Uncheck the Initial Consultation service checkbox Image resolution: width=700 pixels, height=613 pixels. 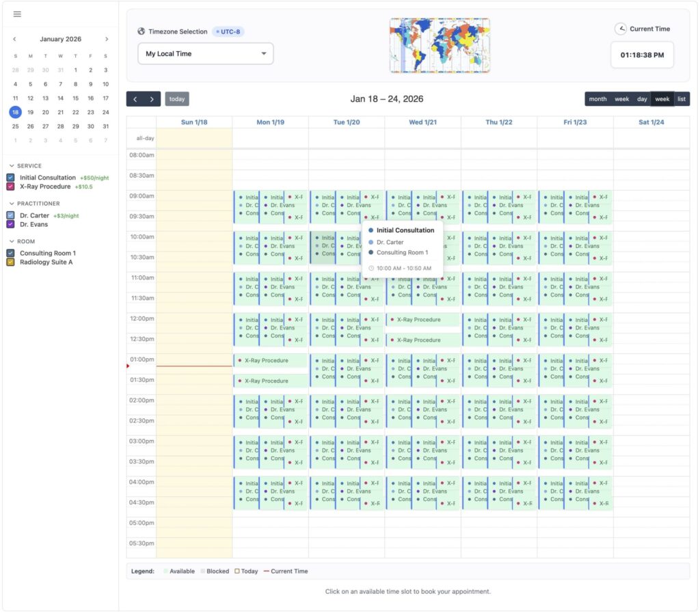[11, 178]
